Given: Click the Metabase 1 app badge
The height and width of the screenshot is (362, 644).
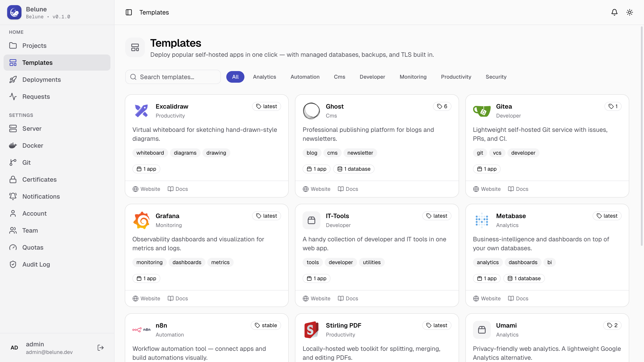Looking at the screenshot, I should 487,278.
